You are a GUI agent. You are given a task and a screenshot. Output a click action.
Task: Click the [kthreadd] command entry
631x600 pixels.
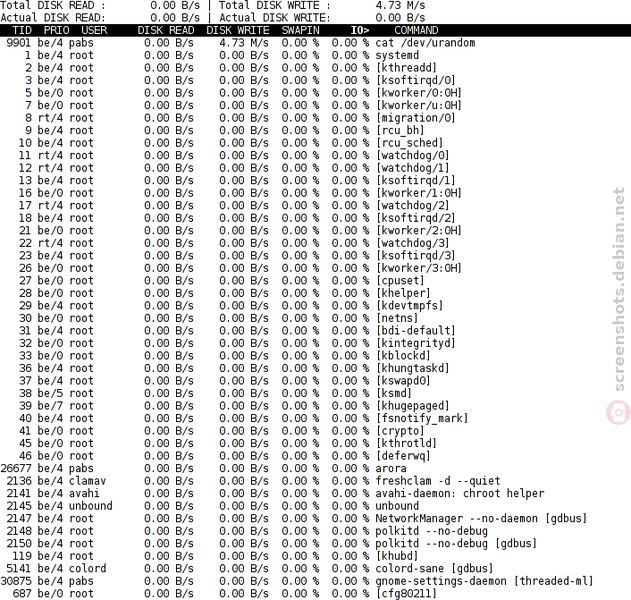[406, 68]
